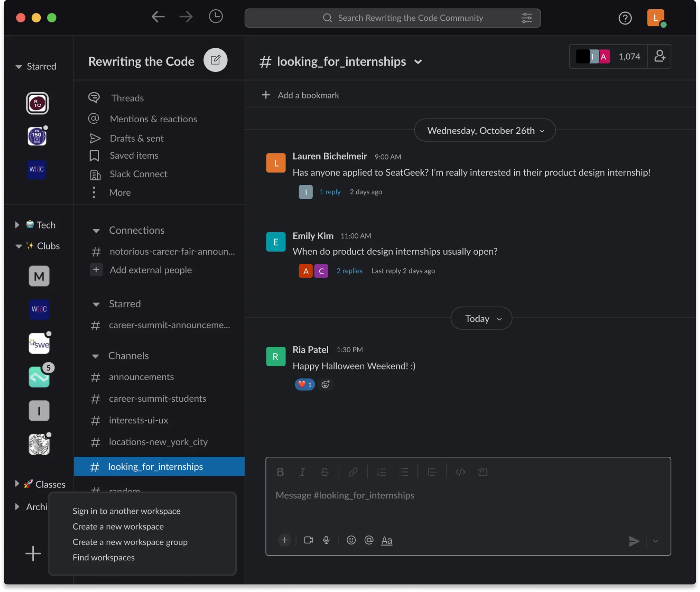The image size is (700, 592).
Task: Open the looking_for_internships channel menu chevron
Action: [418, 62]
